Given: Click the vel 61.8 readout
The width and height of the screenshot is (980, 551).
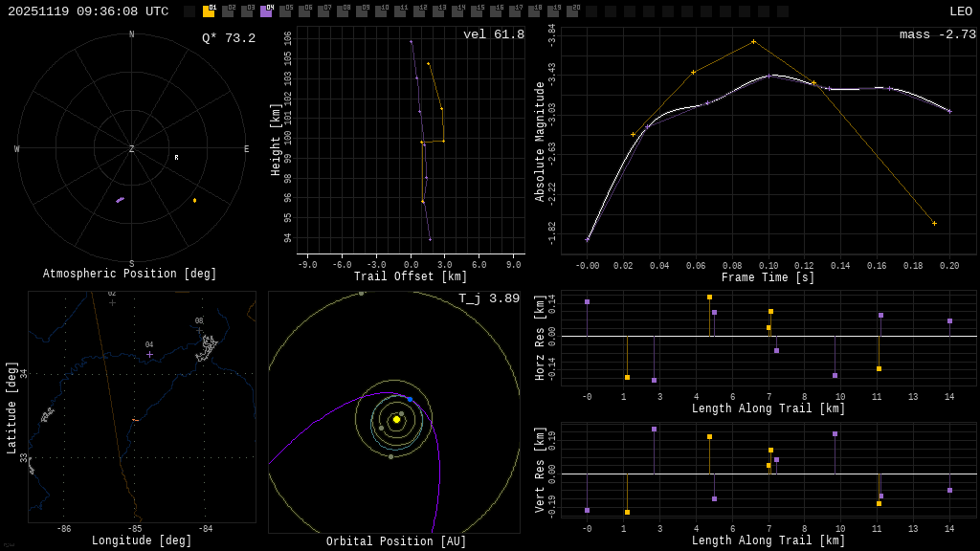Looking at the screenshot, I should (x=493, y=35).
